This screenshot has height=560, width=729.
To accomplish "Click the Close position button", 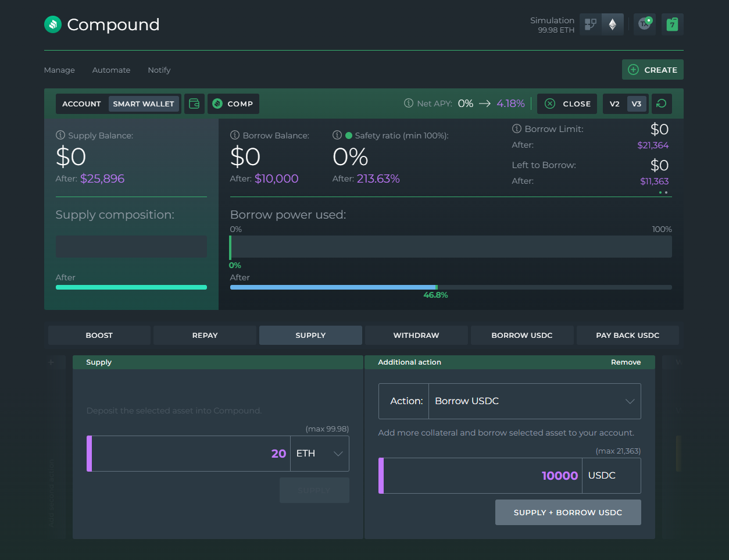I will click(x=567, y=104).
